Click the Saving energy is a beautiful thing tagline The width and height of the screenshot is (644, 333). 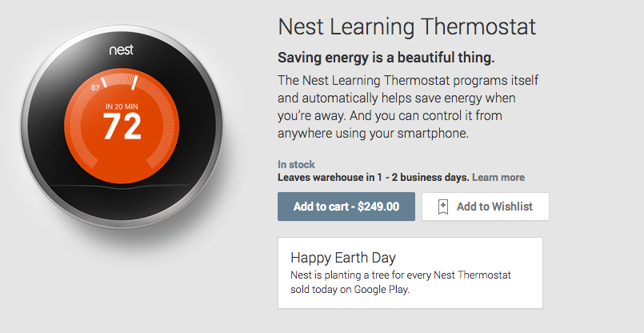coord(386,58)
